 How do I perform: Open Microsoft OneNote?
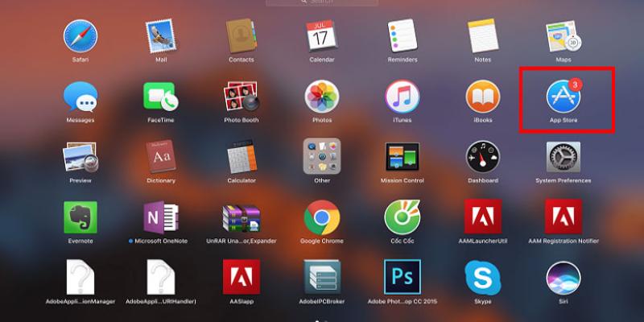[161, 217]
